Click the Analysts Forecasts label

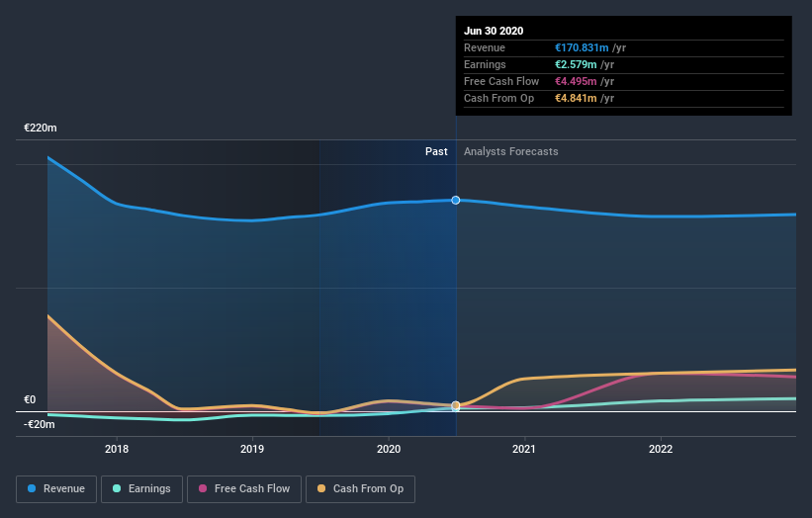(x=511, y=151)
